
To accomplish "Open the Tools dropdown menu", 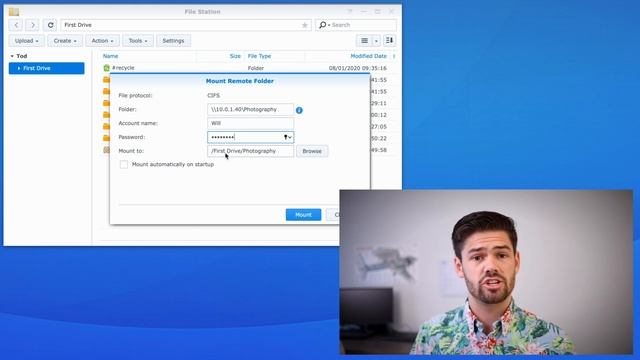I will pyautogui.click(x=138, y=41).
